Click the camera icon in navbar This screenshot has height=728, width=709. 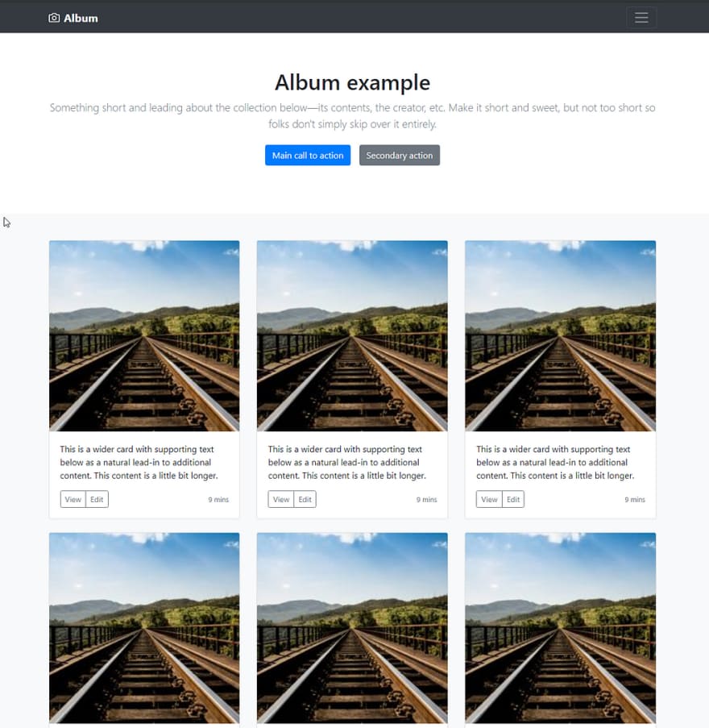[x=54, y=18]
